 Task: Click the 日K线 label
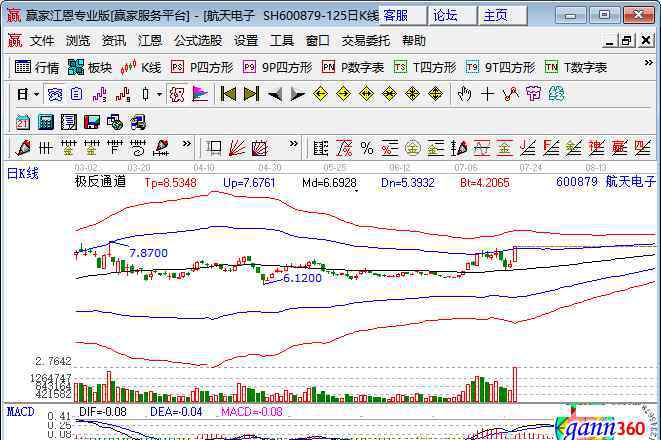pos(23,174)
